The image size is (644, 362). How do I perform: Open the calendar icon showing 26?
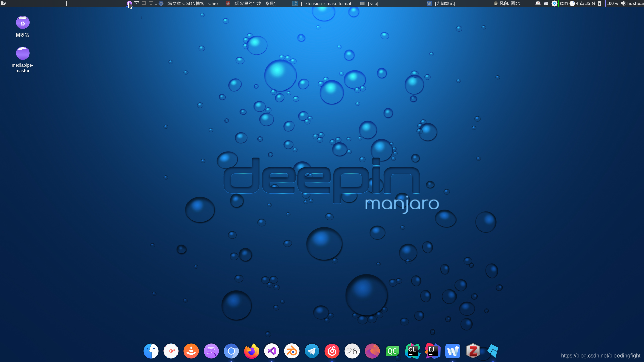pyautogui.click(x=352, y=351)
